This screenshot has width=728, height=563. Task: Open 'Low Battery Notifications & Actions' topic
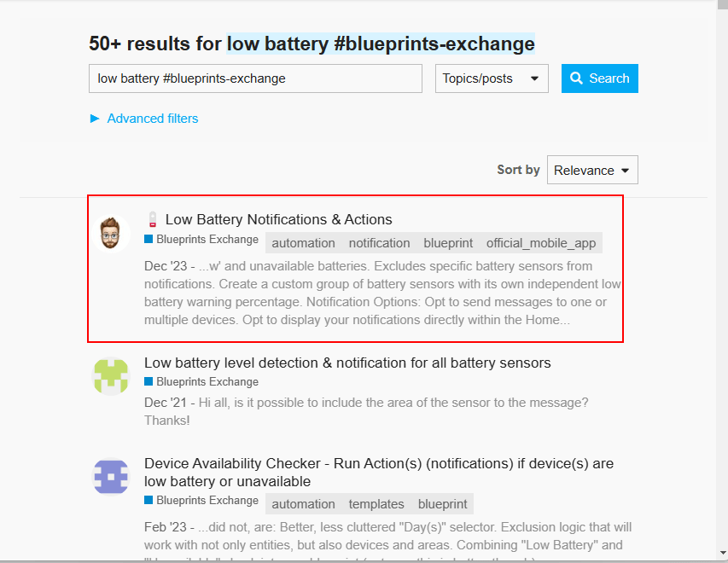pos(278,219)
